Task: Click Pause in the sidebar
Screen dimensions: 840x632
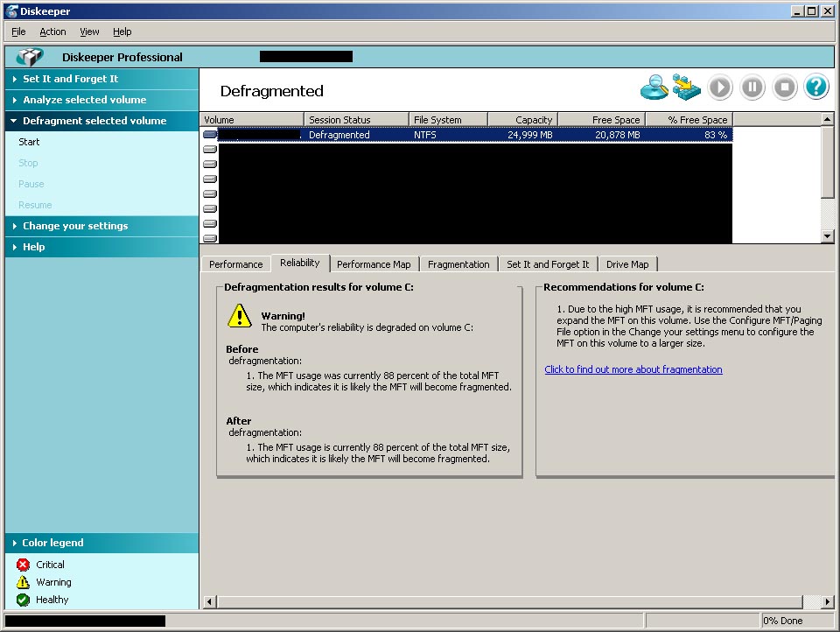Action: tap(31, 184)
